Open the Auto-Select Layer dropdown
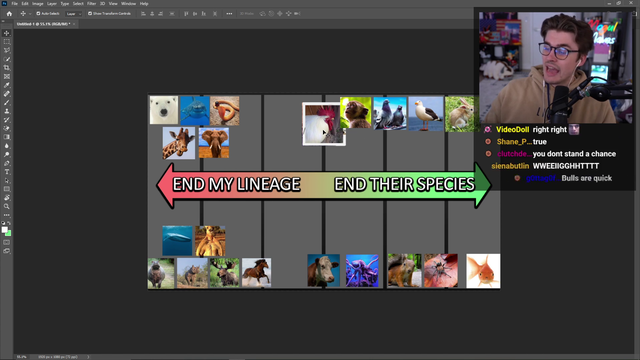The width and height of the screenshot is (640, 360). coord(74,14)
